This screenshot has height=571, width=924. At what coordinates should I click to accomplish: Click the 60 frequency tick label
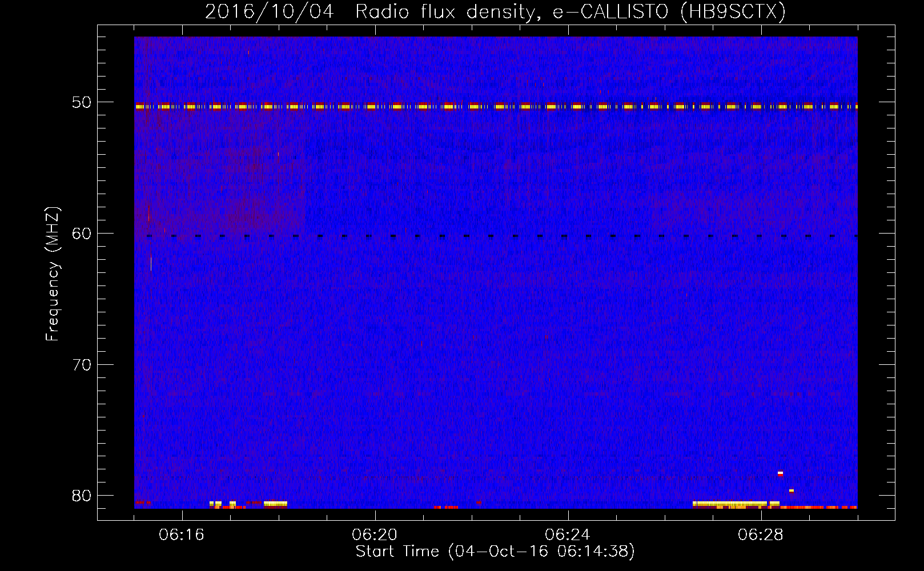(x=82, y=234)
